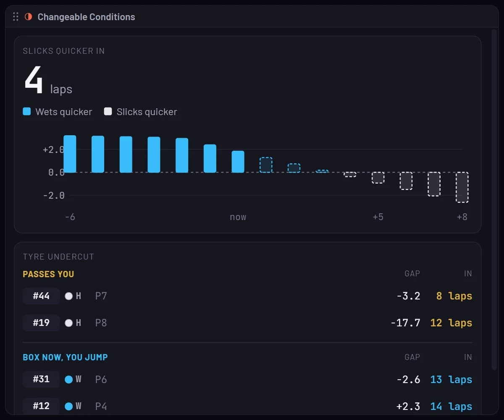The height and width of the screenshot is (420, 504).
Task: Click the +5 axis label
Action: (378, 217)
